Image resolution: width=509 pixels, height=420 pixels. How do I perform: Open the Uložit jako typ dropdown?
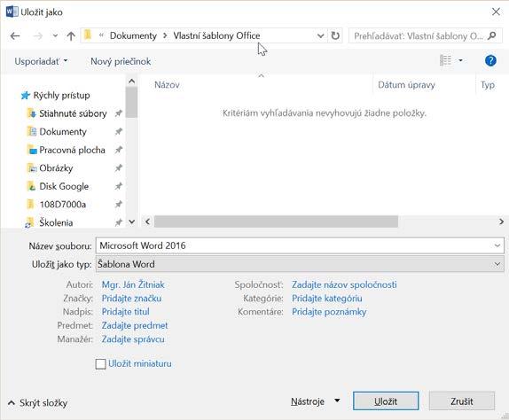coord(300,264)
